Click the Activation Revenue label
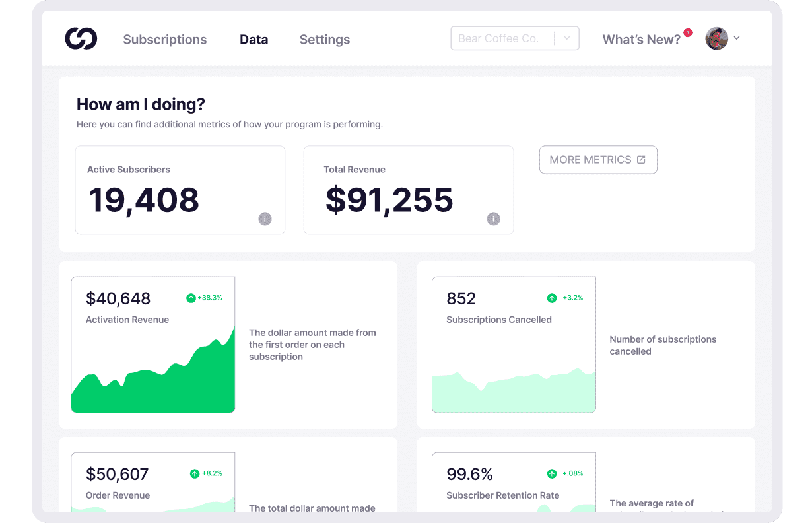Screen dimensions: 812x523 (127, 320)
